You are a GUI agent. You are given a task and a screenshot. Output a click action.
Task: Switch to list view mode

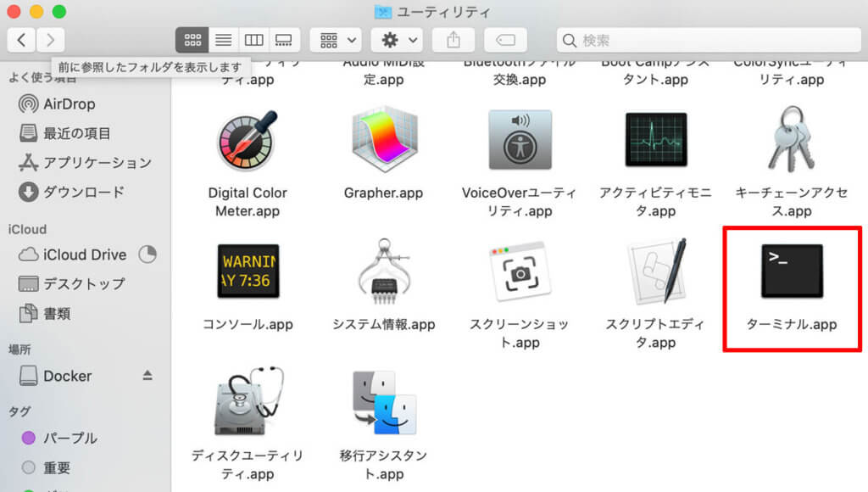coord(223,40)
